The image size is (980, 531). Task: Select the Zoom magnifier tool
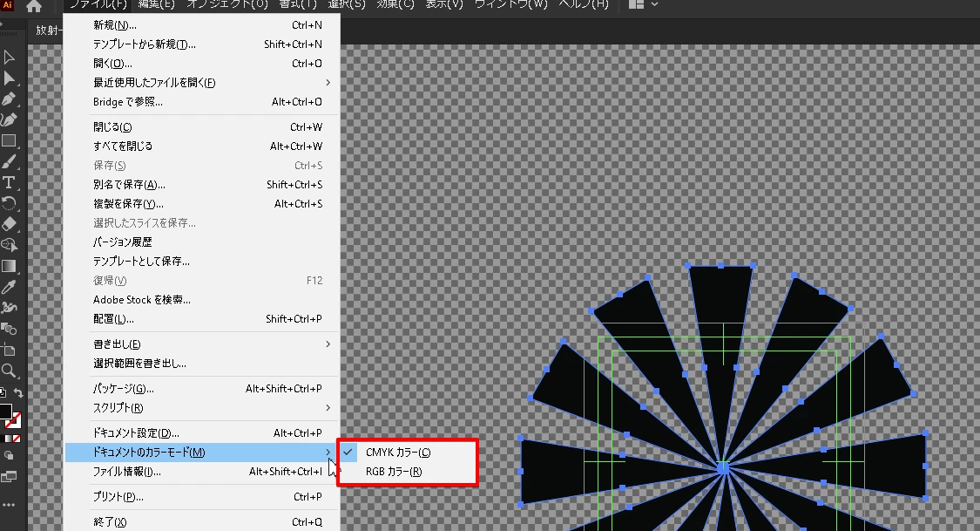point(9,371)
